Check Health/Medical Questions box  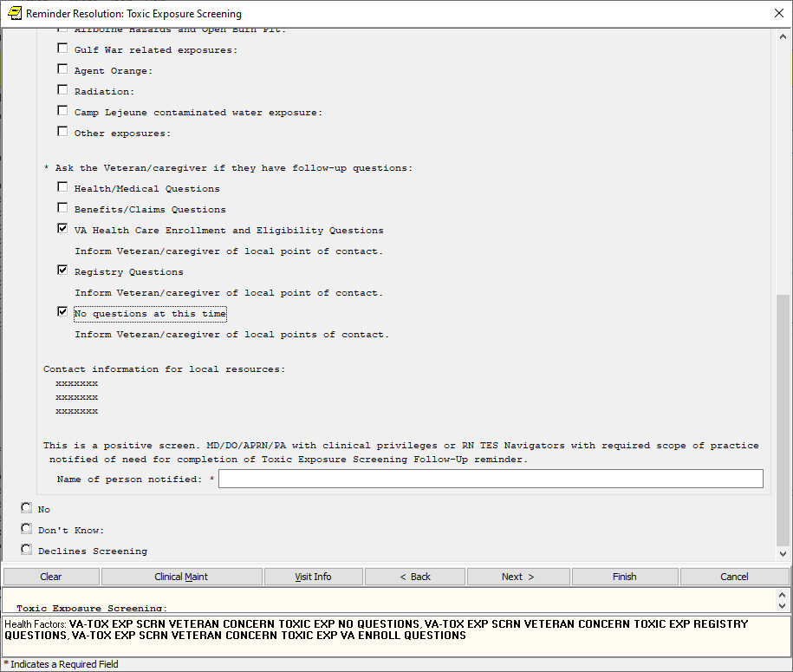pos(62,187)
